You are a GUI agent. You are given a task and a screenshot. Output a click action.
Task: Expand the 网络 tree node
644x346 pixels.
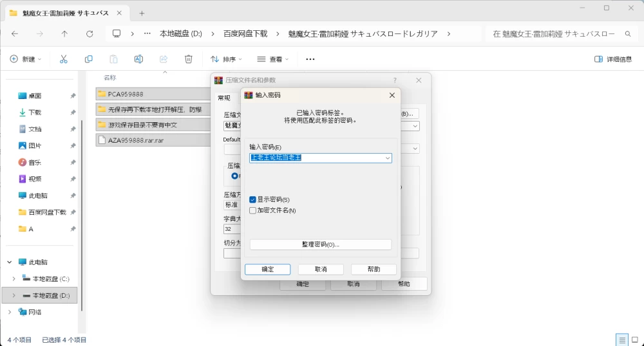click(10, 312)
